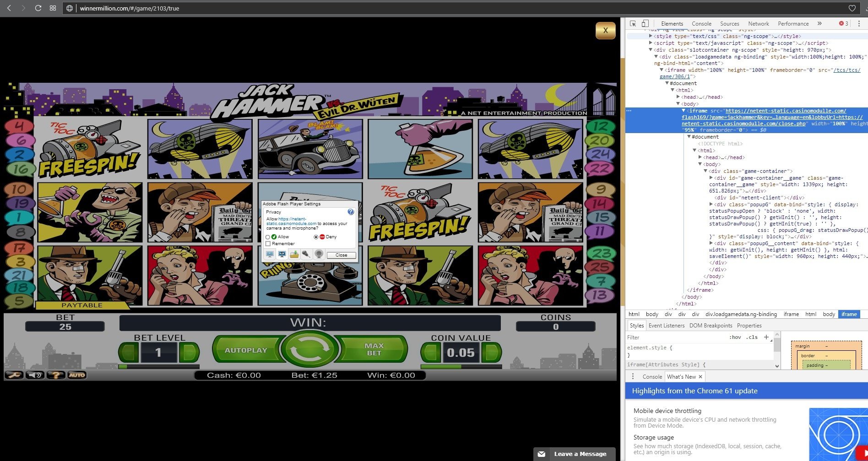
Task: Close the What's New drawer tab
Action: [700, 377]
